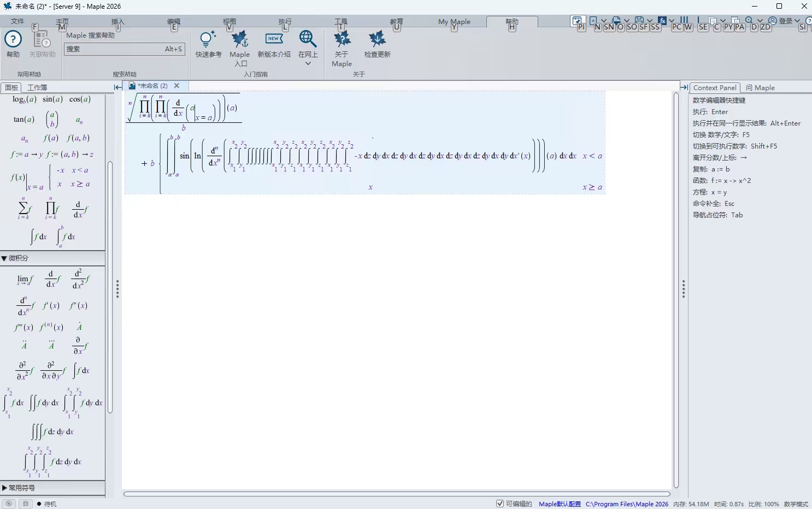The image size is (812, 509).
Task: Open dropdown arrow next to zoom magnifier icon
Action: [760, 21]
